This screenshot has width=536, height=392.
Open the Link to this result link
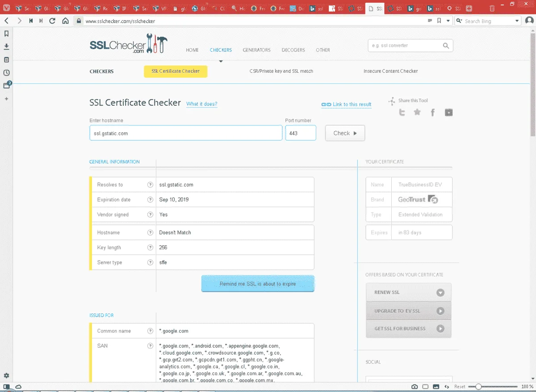(346, 104)
